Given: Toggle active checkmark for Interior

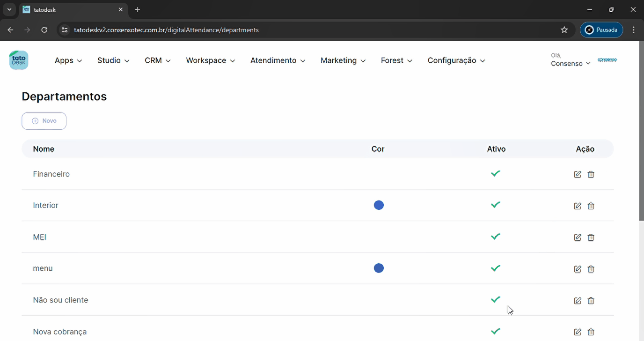Looking at the screenshot, I should 496,205.
